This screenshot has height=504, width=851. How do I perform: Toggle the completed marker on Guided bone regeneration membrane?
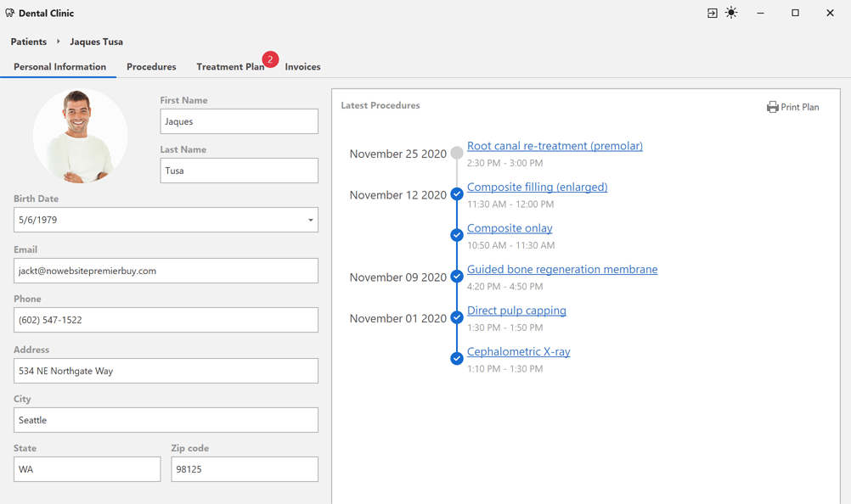(457, 276)
